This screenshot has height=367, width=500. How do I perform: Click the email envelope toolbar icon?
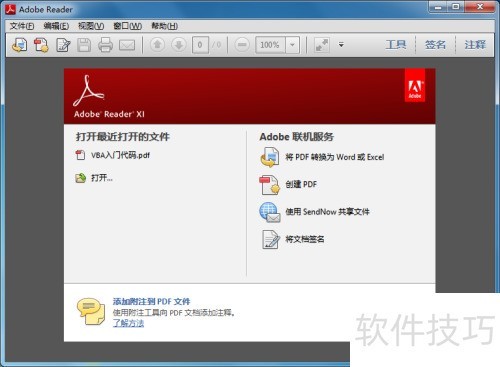[127, 45]
